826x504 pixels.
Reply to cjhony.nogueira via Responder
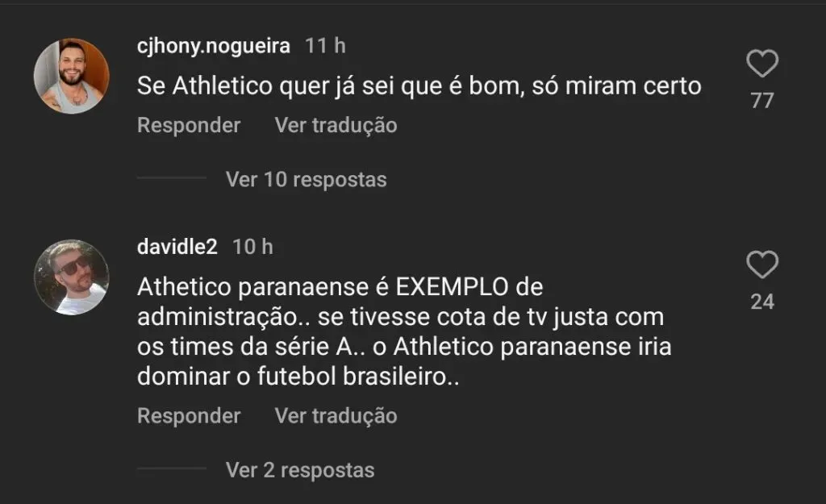tap(189, 126)
